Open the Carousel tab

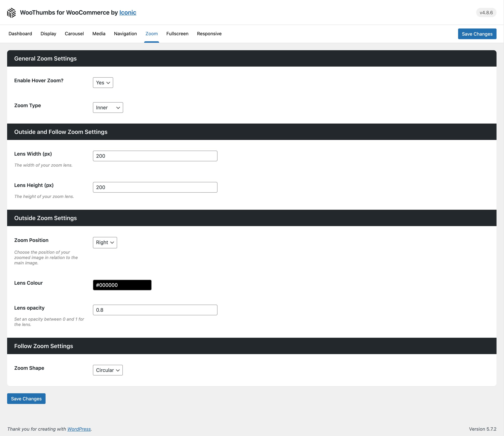point(74,34)
